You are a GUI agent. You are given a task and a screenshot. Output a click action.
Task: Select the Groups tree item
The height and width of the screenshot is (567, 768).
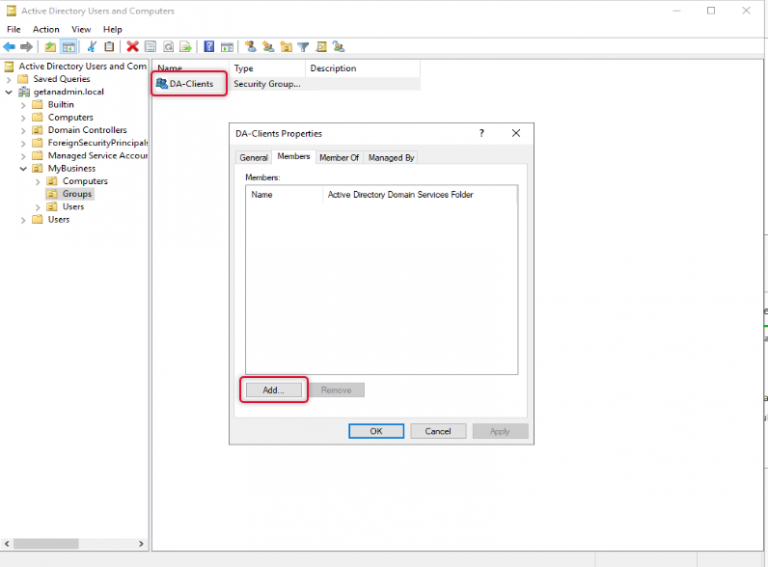coord(77,194)
